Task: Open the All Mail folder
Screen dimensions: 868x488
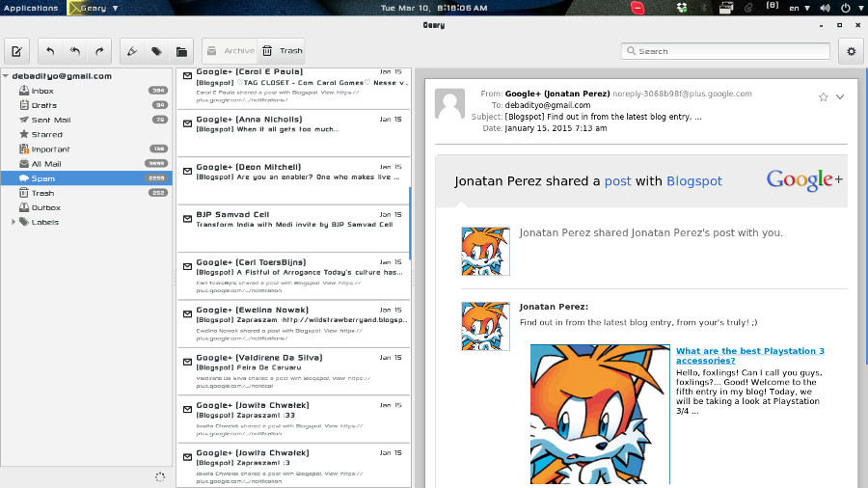Action: point(87,164)
